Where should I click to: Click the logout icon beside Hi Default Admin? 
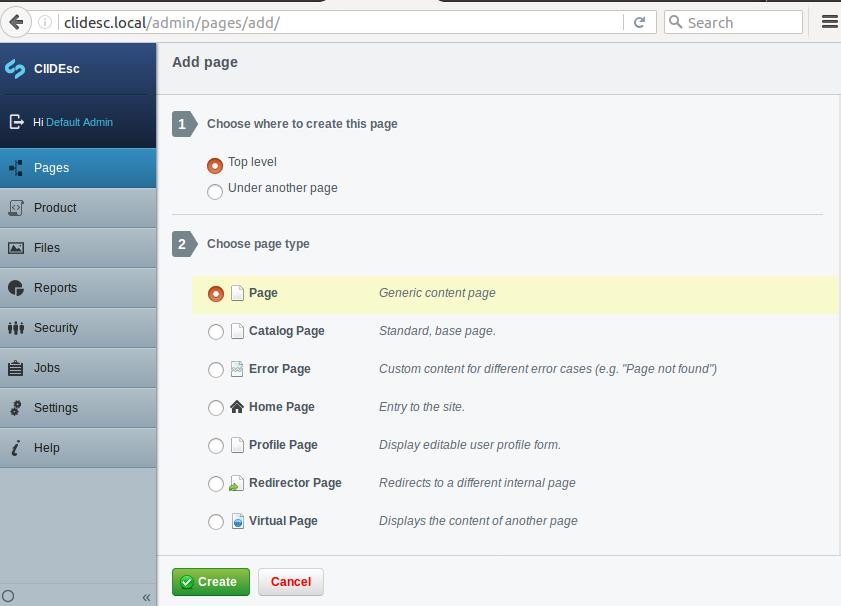16,122
